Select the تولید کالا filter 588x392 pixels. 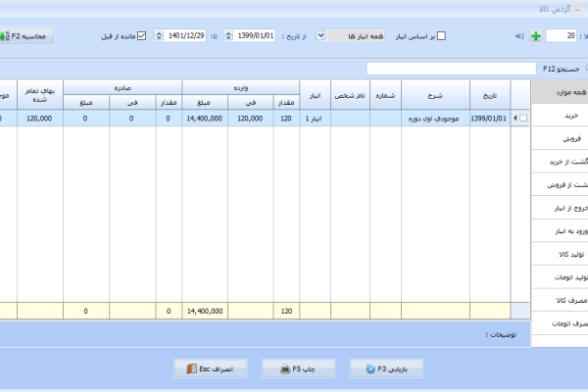point(560,255)
